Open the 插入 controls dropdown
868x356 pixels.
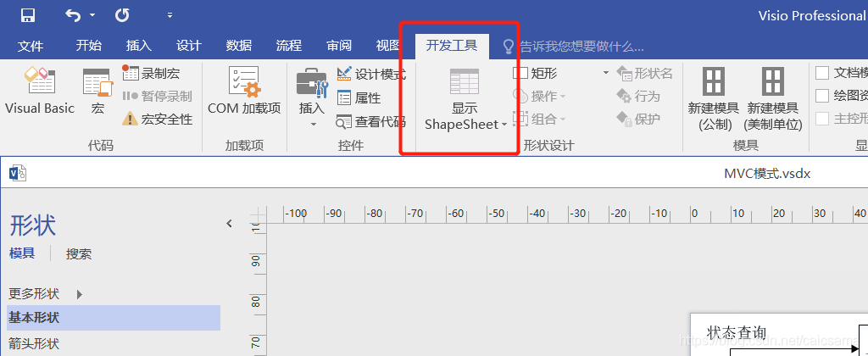312,97
